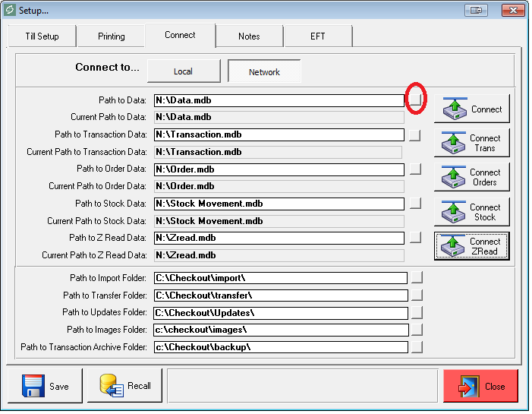This screenshot has width=532, height=414.
Task: Click the red Close door button
Action: coord(480,386)
